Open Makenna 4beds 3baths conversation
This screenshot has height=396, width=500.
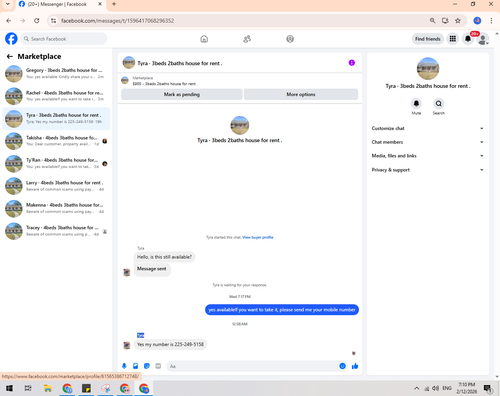pos(56,208)
